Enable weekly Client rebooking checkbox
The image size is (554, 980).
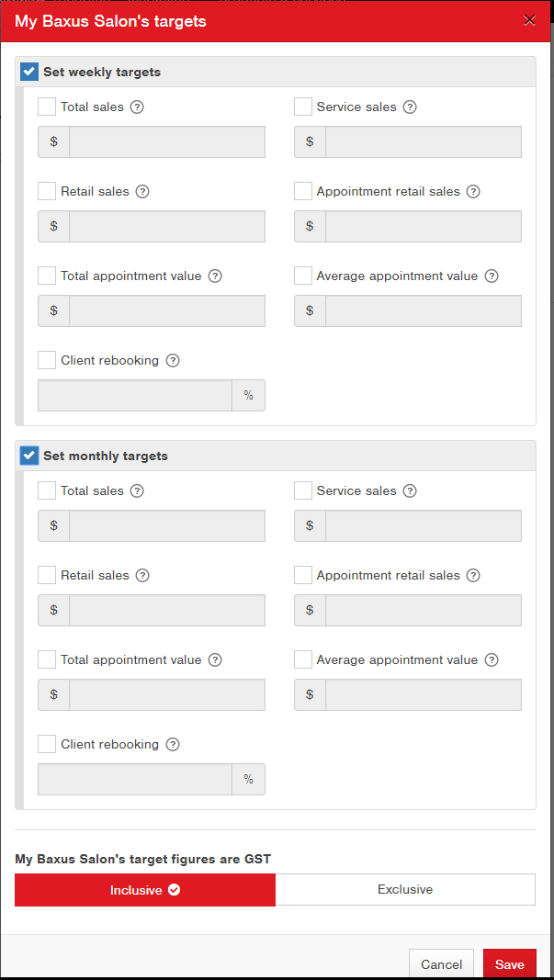(47, 360)
